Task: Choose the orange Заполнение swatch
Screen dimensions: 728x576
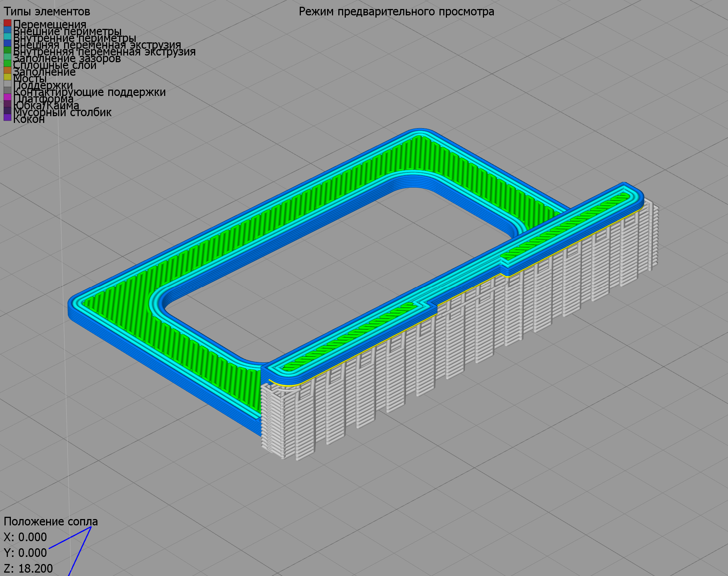Action: pyautogui.click(x=7, y=70)
